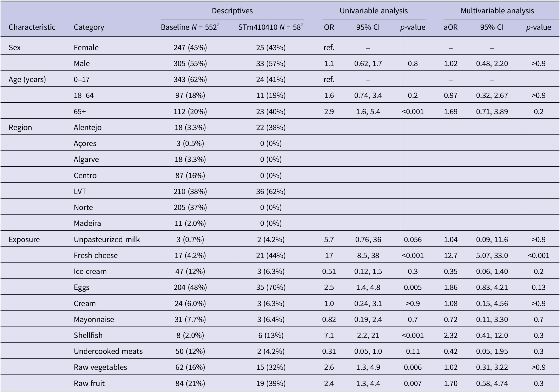
Task: Select the 'Fresh cheese' row label
Action: point(96,255)
